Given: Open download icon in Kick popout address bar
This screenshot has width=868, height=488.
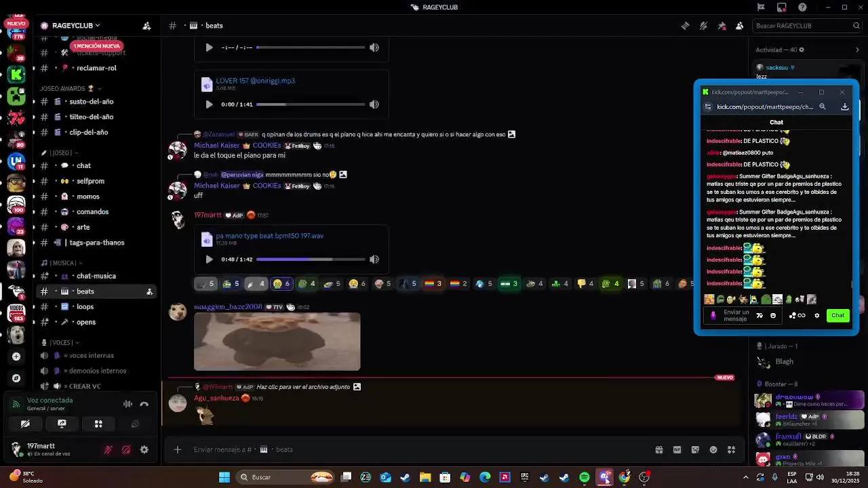Looking at the screenshot, I should point(845,106).
